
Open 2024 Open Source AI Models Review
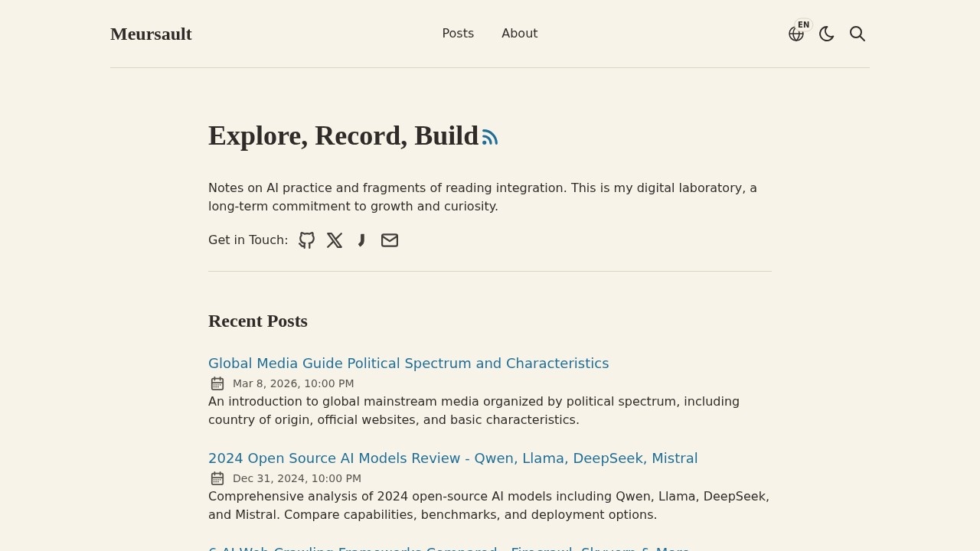click(452, 458)
